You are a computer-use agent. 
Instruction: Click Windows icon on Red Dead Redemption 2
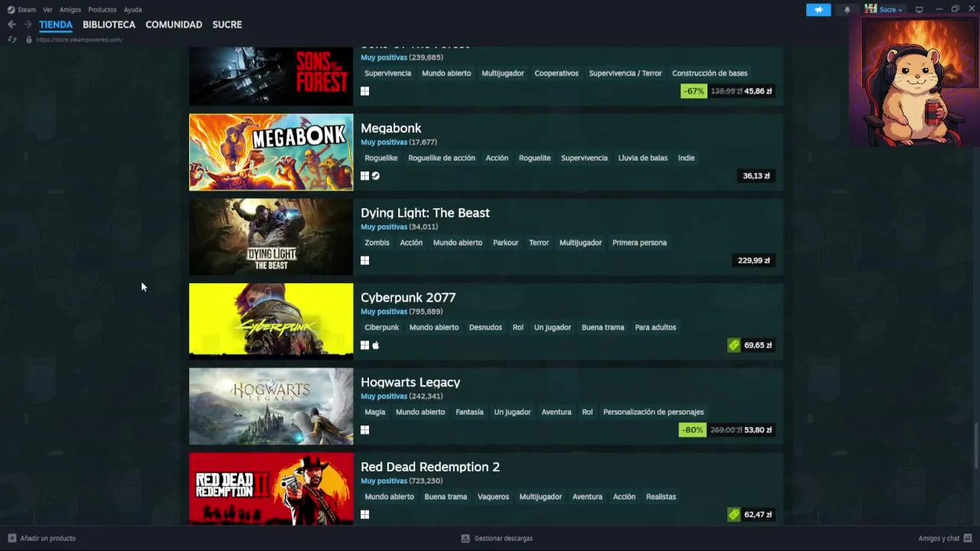coord(364,514)
